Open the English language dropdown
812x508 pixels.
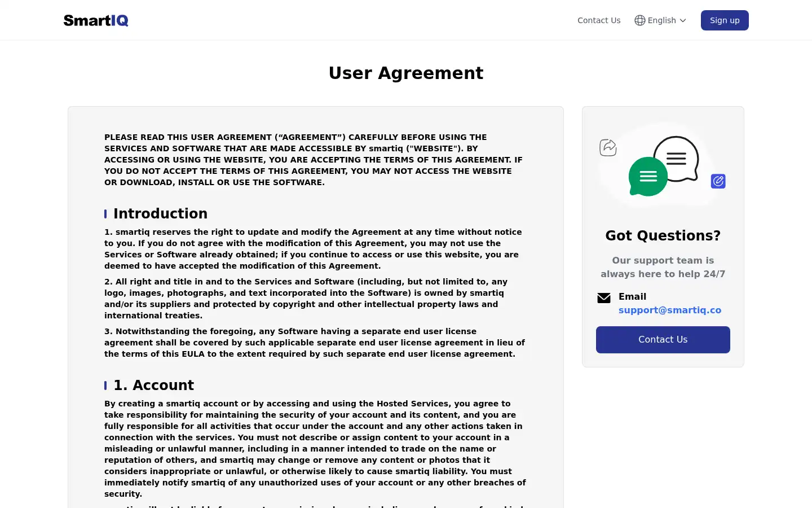(x=660, y=20)
